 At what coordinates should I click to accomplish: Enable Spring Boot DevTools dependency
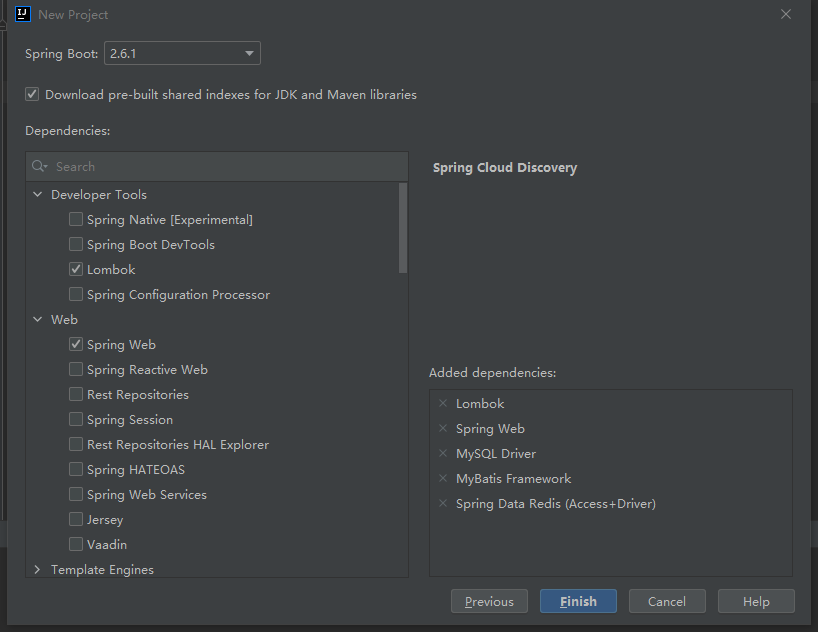(x=76, y=244)
